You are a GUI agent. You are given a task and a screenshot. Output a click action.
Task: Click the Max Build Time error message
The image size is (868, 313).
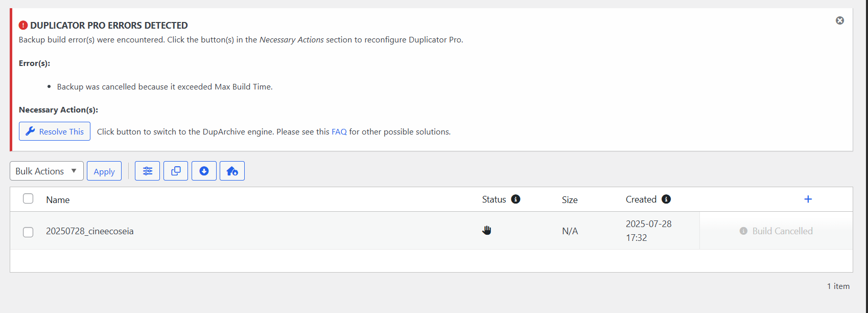coord(165,87)
